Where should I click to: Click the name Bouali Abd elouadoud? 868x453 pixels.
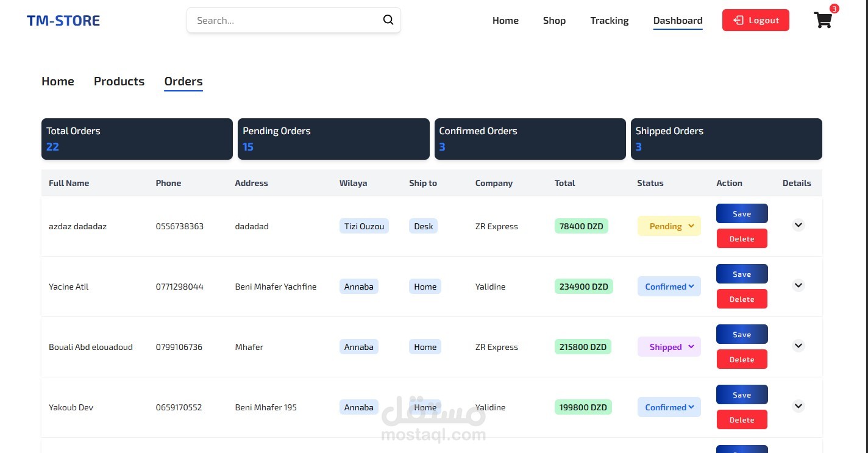[x=91, y=347]
